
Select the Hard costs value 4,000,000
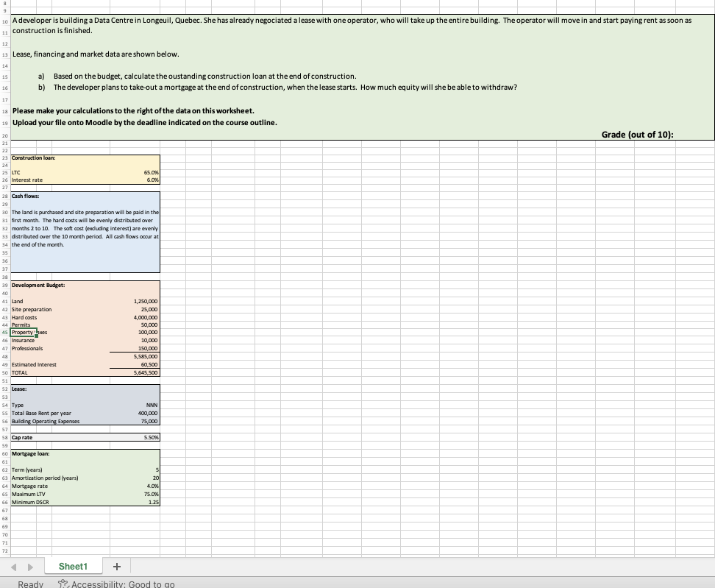(x=146, y=317)
